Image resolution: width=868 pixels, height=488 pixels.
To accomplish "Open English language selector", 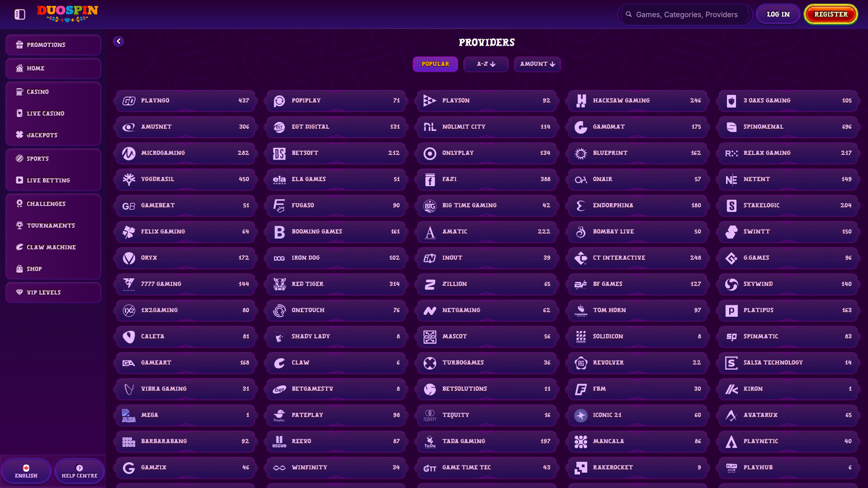I will tap(26, 471).
